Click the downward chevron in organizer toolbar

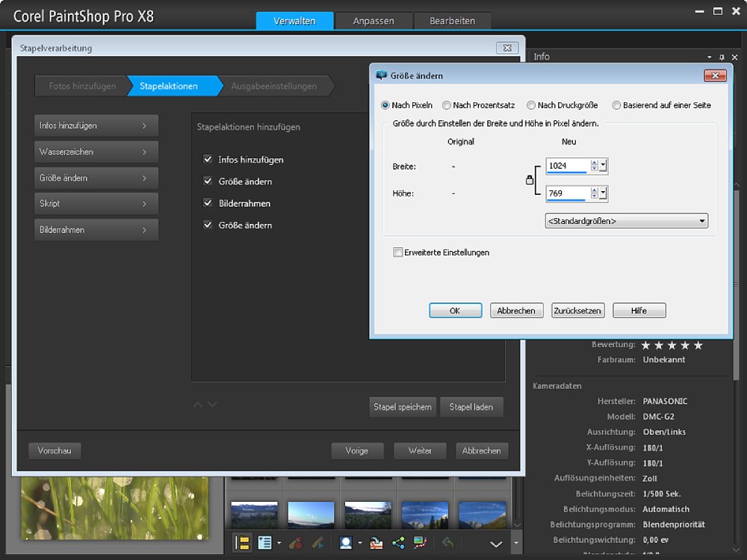(x=496, y=544)
